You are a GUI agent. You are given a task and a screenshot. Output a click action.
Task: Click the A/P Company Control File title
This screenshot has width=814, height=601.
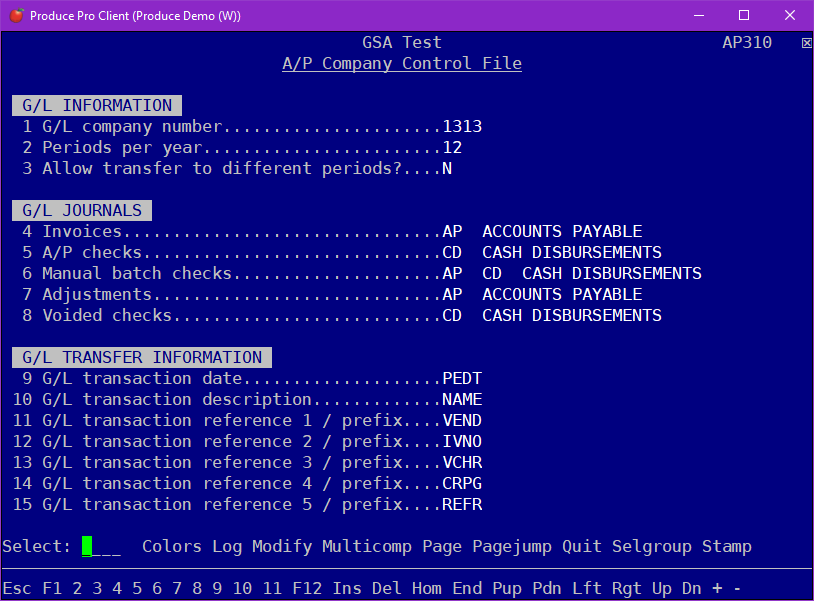pyautogui.click(x=402, y=63)
